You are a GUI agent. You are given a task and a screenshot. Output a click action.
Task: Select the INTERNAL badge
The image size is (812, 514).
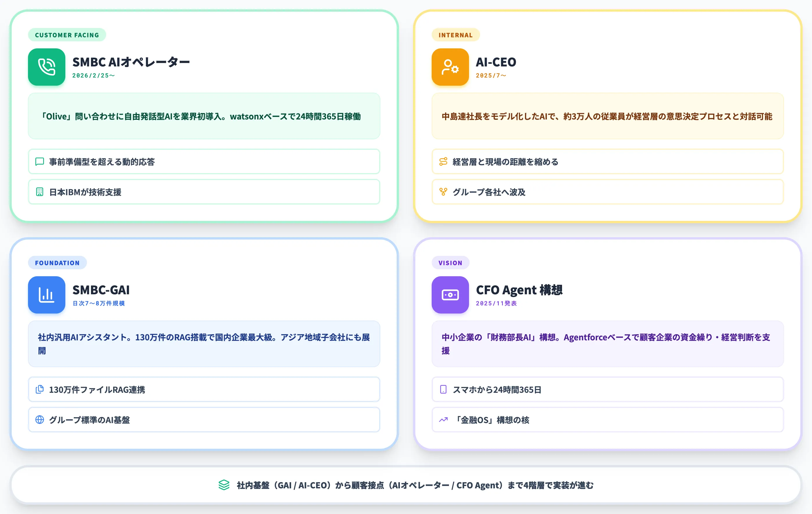(x=456, y=35)
